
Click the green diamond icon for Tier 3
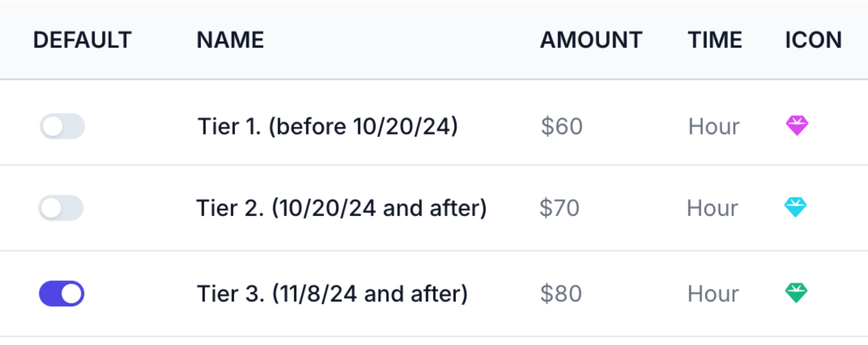[x=796, y=293]
